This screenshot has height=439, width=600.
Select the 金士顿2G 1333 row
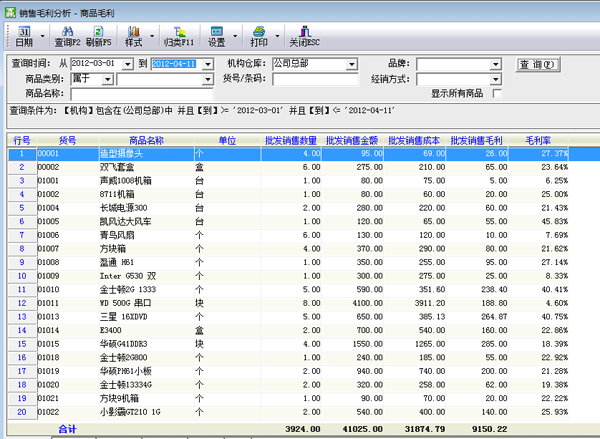click(x=288, y=289)
